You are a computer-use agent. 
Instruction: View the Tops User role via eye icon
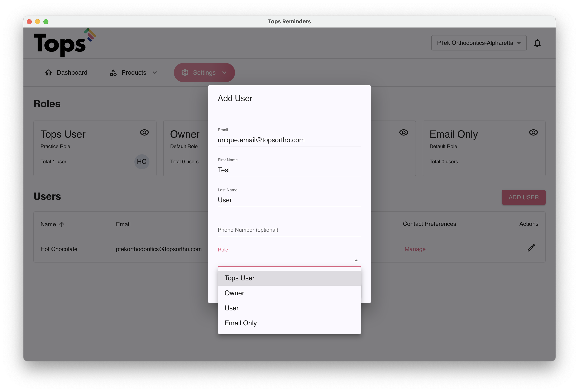(x=144, y=132)
